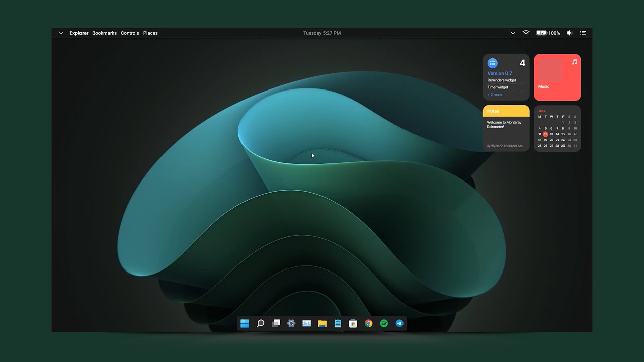644x362 pixels.
Task: Select the 'Reminders widget' reminder item
Action: [502, 80]
